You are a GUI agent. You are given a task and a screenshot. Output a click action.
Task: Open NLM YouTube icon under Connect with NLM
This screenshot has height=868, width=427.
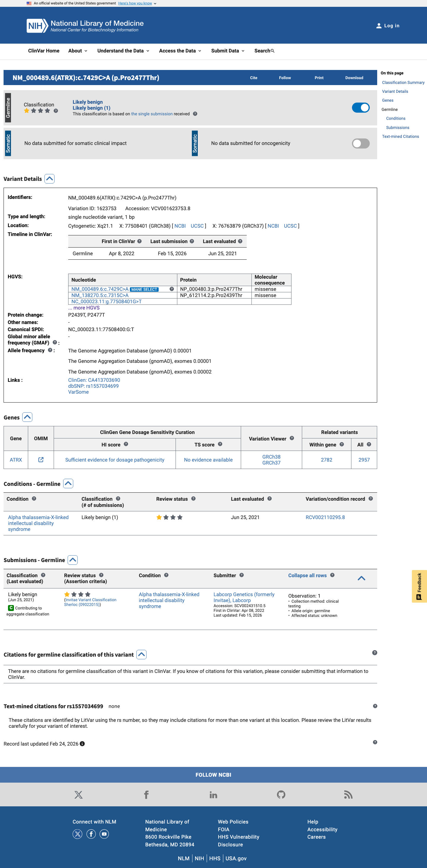coord(104,834)
